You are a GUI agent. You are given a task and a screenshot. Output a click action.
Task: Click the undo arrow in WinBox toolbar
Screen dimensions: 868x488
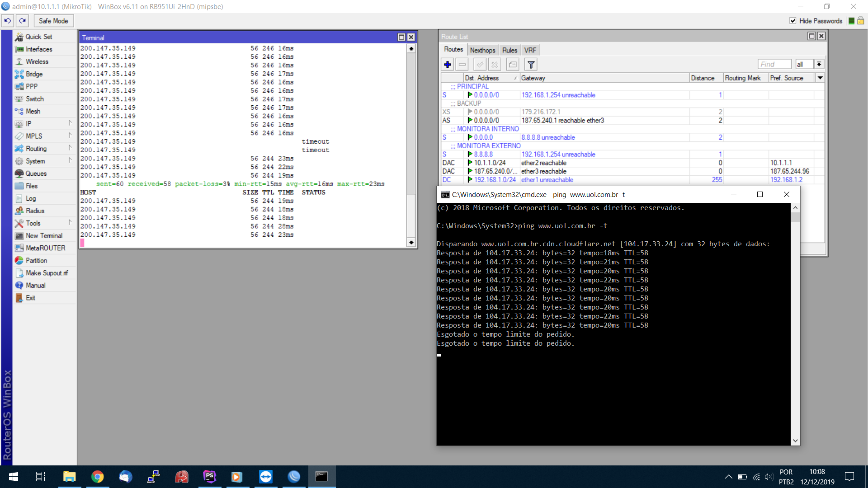(x=8, y=21)
